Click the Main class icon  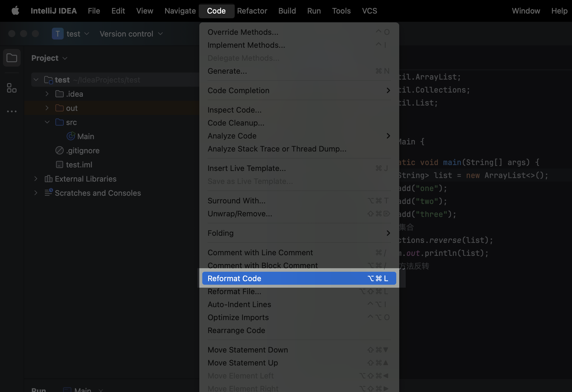pyautogui.click(x=71, y=136)
